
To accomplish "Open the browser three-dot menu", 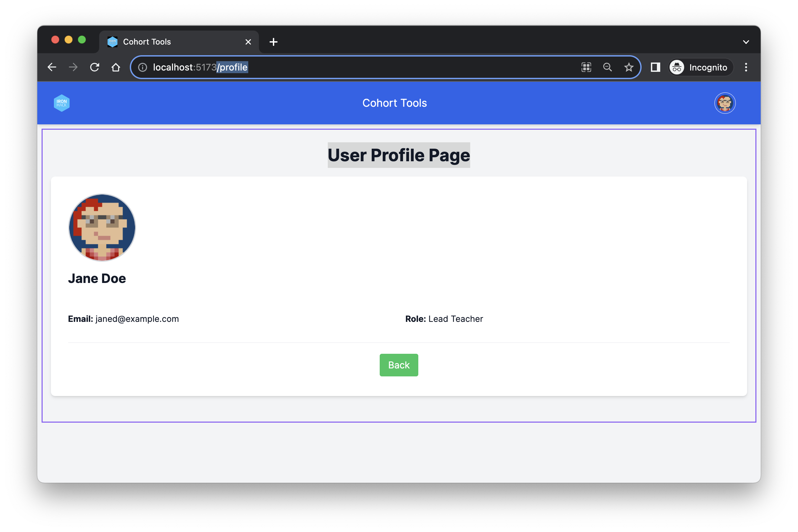I will click(746, 67).
